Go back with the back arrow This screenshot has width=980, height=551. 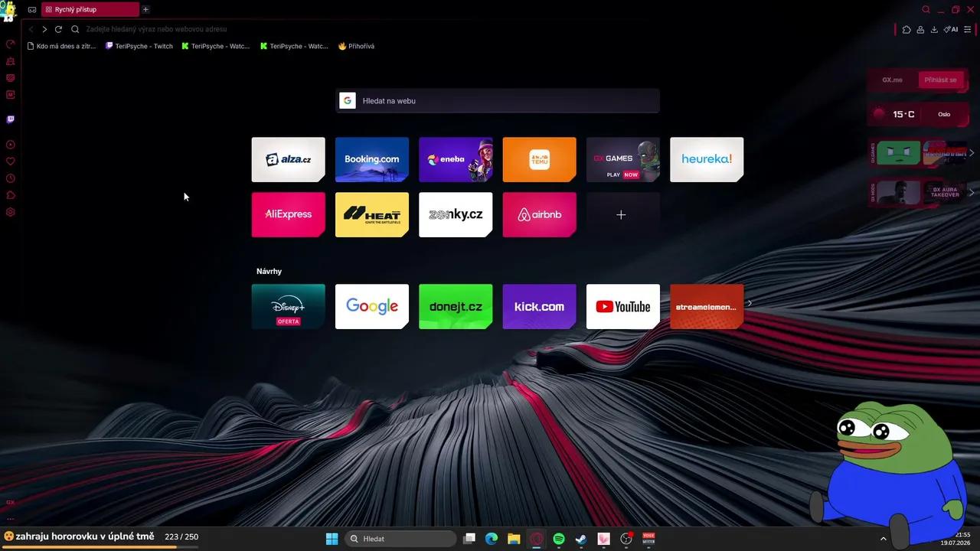(x=31, y=29)
